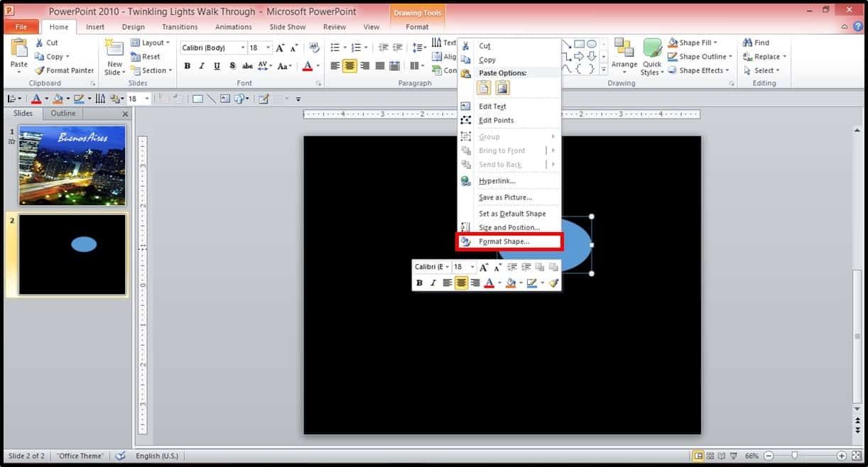Toggle Align Left in ribbon Paragraph group

(335, 66)
